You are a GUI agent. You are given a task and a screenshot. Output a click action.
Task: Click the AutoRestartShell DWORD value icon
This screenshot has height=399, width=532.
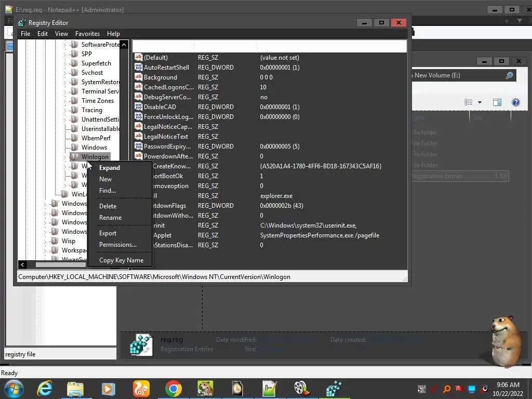(x=138, y=67)
